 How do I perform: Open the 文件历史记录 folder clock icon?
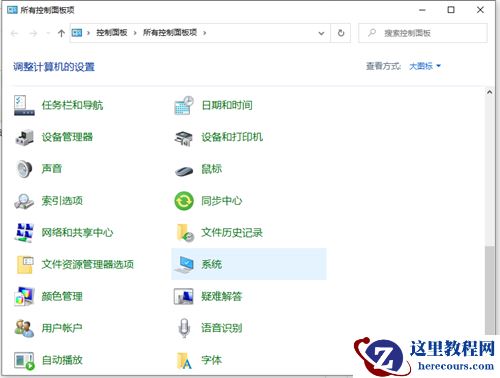coord(185,232)
